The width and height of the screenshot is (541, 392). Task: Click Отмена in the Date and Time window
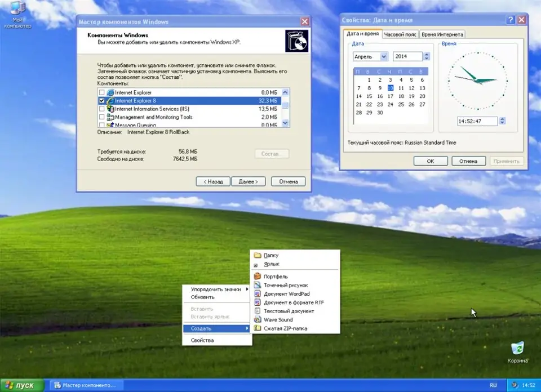point(468,161)
